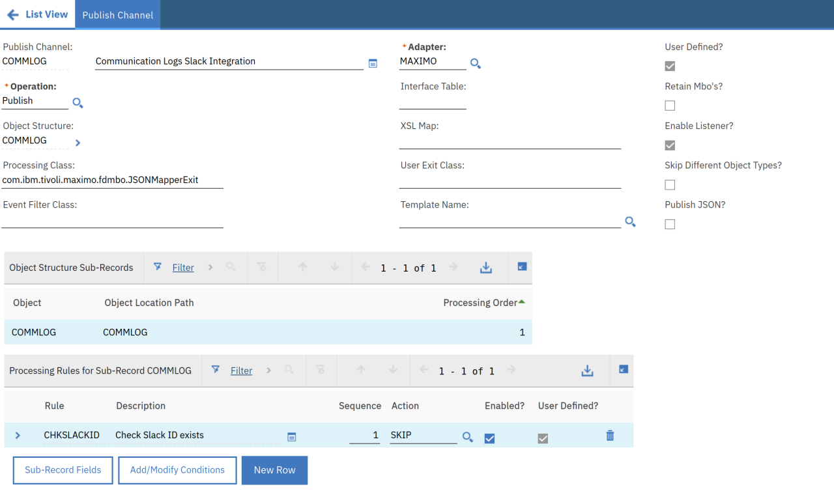Image resolution: width=834 pixels, height=504 pixels.
Task: Click clear filter icon in Sub-Records toolbar
Action: pyautogui.click(x=262, y=267)
